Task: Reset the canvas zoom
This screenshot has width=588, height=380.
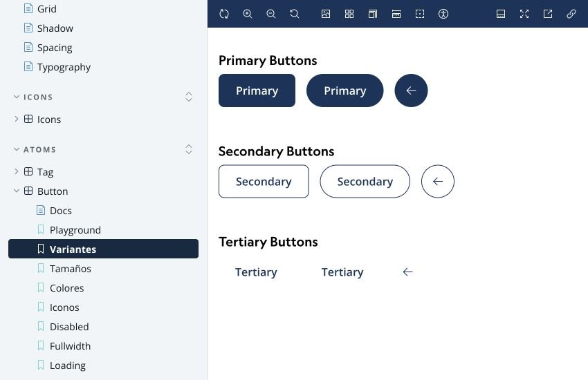Action: 295,14
